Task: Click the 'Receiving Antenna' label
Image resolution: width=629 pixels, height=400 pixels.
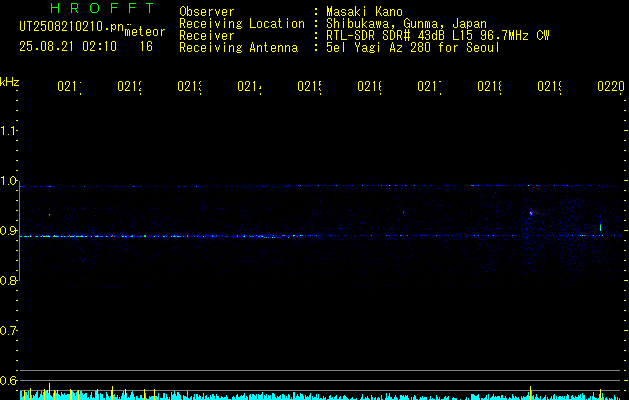Action: (238, 48)
